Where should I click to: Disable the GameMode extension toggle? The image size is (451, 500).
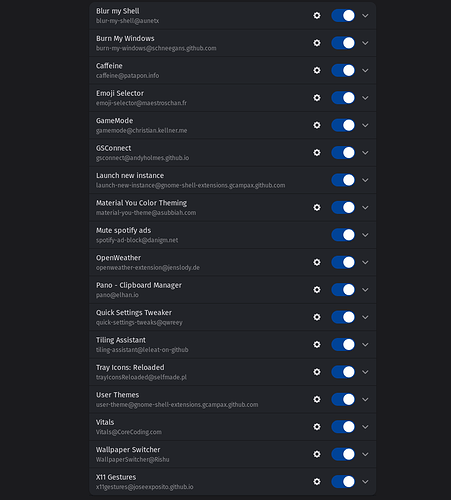point(343,125)
